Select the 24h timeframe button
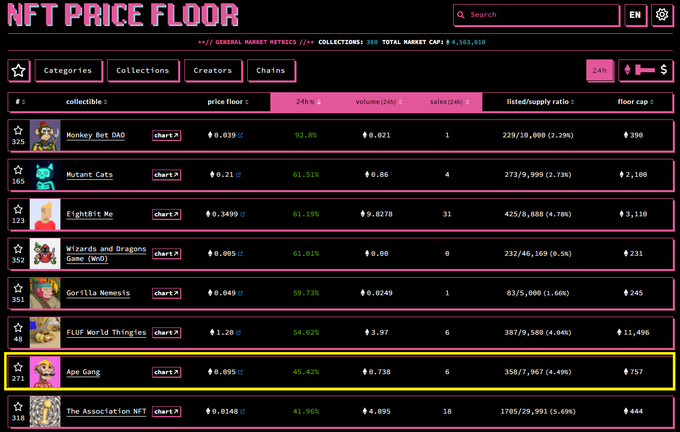680x432 pixels. coord(599,70)
